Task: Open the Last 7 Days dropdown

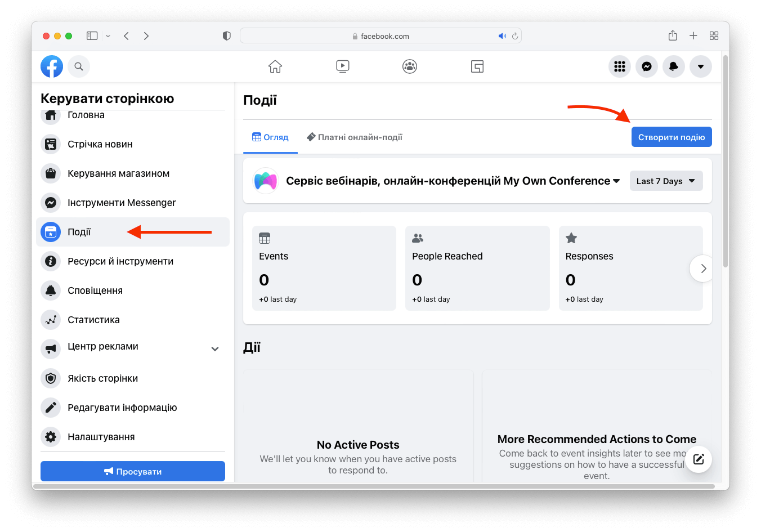Action: tap(666, 181)
